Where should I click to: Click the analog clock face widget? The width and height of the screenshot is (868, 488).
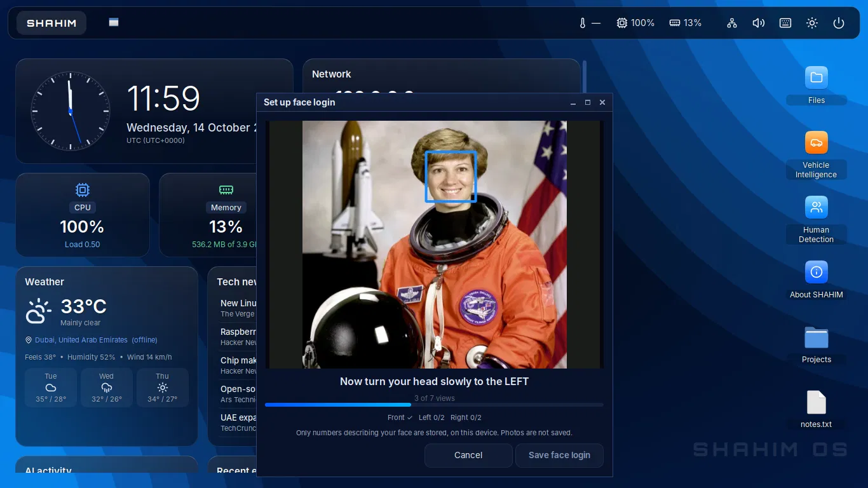point(71,111)
